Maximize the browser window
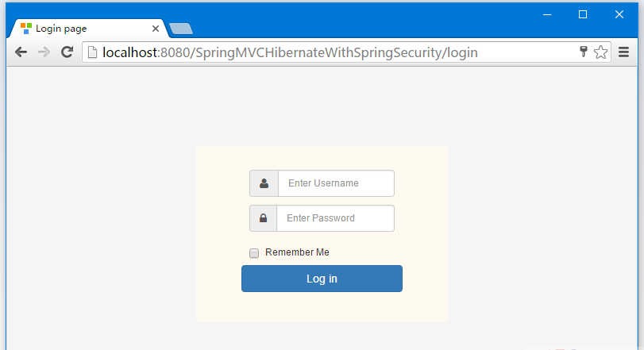This screenshot has height=350, width=644. pos(582,15)
